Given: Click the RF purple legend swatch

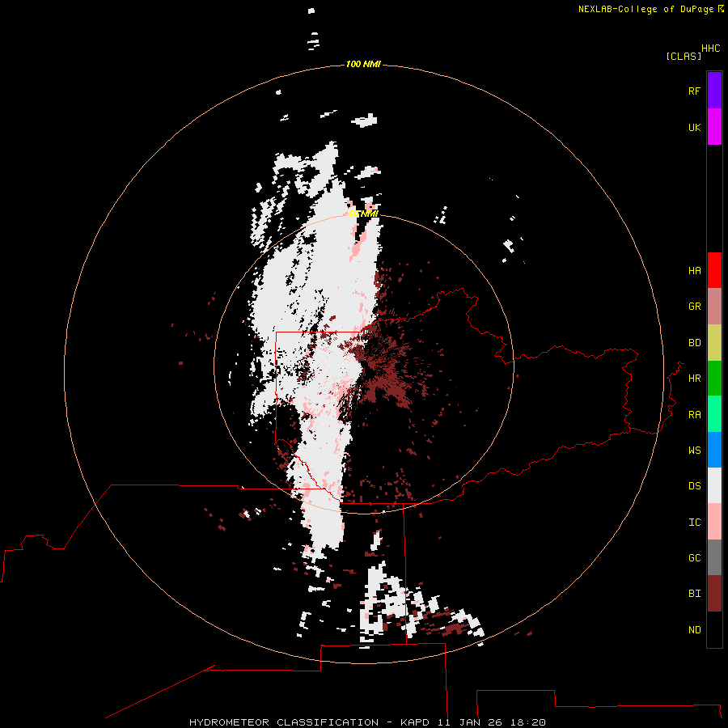Looking at the screenshot, I should tap(714, 91).
